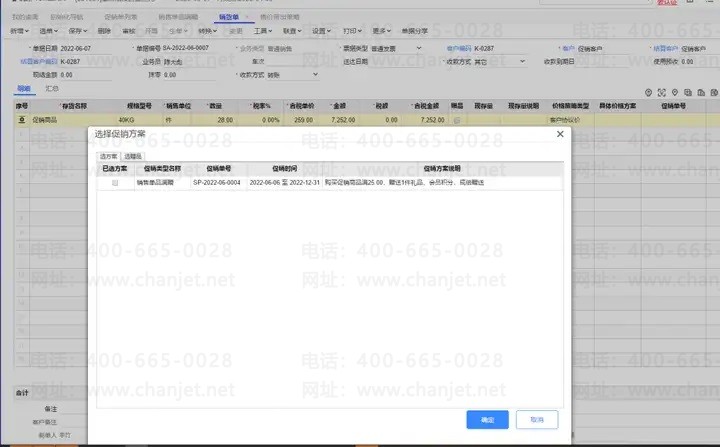Viewport: 720px width, 447px height.
Task: Expand the 收款方式 其它 combo box
Action: pyautogui.click(x=523, y=61)
